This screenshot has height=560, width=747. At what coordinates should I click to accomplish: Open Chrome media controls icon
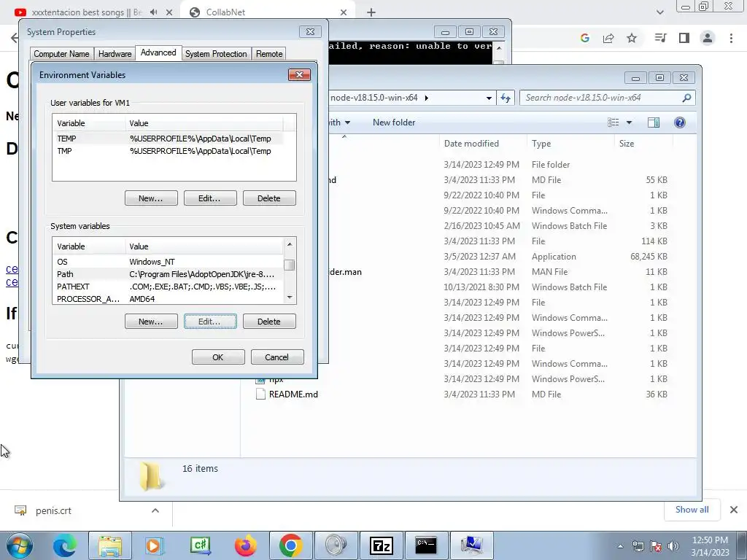click(661, 38)
